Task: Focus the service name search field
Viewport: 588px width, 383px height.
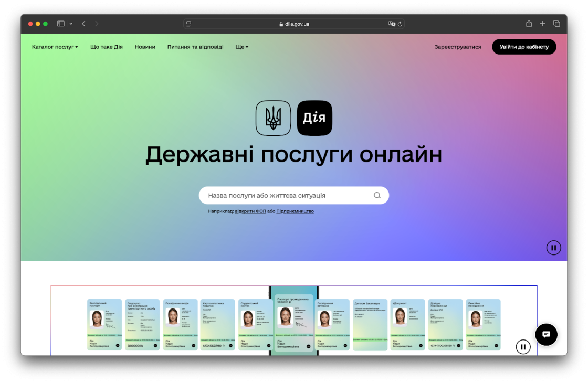Action: click(293, 195)
